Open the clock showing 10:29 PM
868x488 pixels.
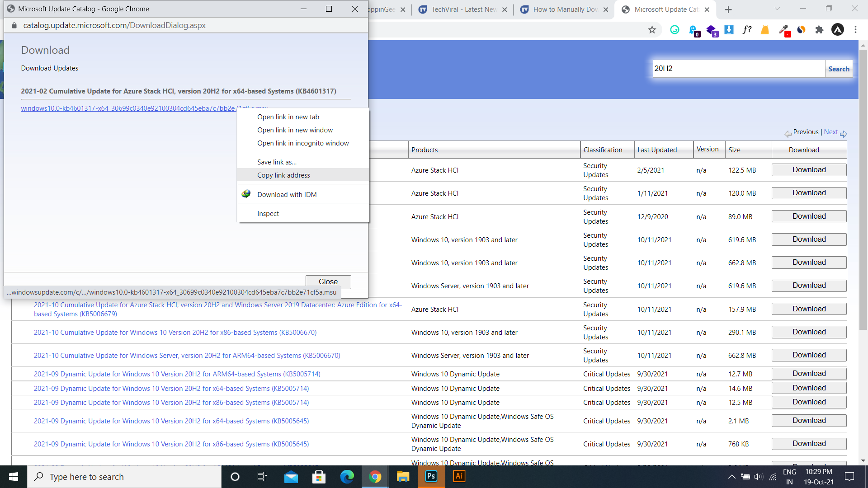tap(819, 477)
